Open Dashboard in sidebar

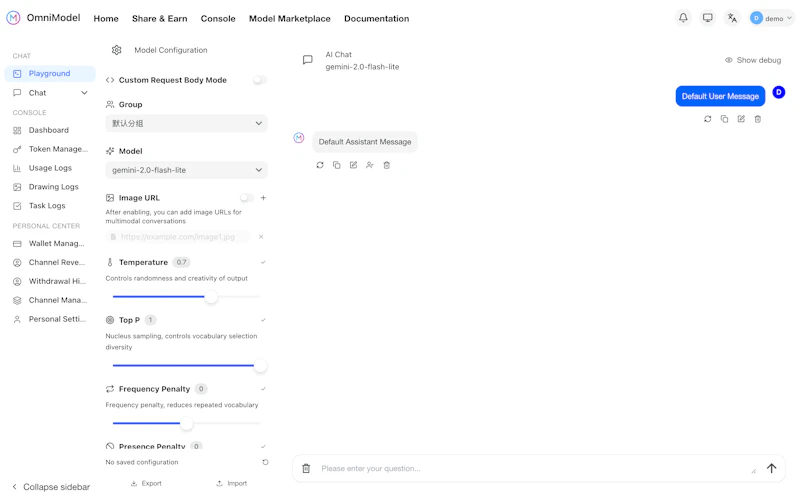[50, 130]
